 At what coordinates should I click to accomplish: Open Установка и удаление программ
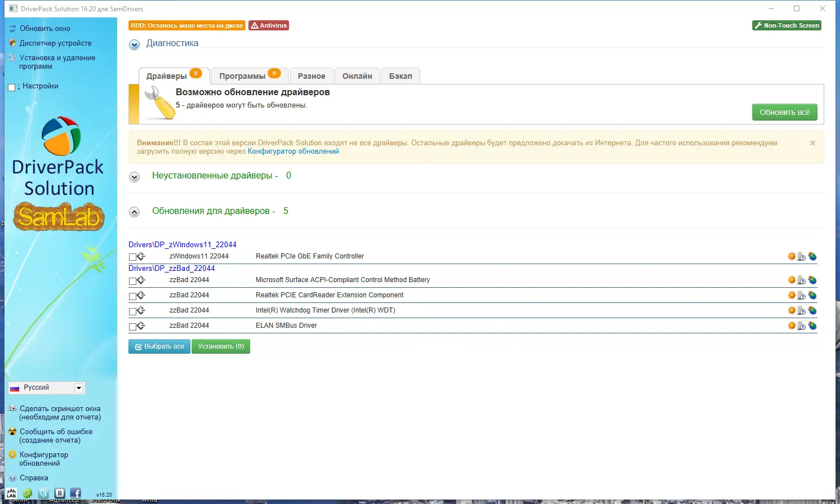click(x=57, y=62)
